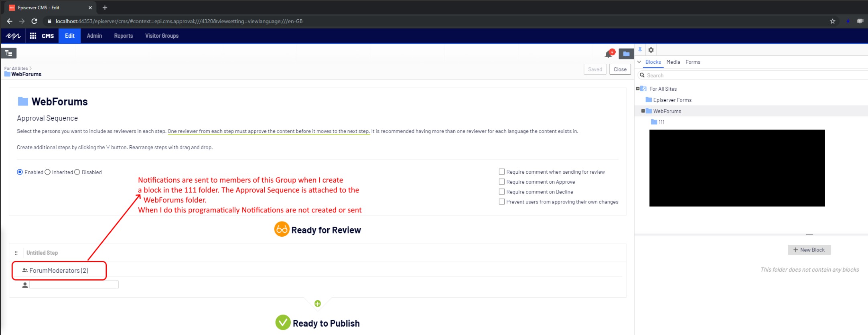Collapse the For All Sites node
This screenshot has width=868, height=335.
[638, 89]
